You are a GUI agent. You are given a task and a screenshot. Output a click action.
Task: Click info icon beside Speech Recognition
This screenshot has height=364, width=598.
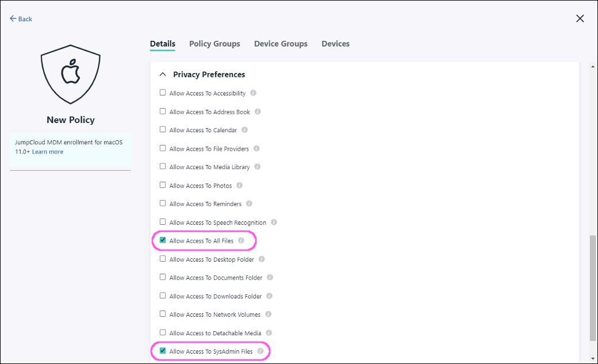point(274,222)
